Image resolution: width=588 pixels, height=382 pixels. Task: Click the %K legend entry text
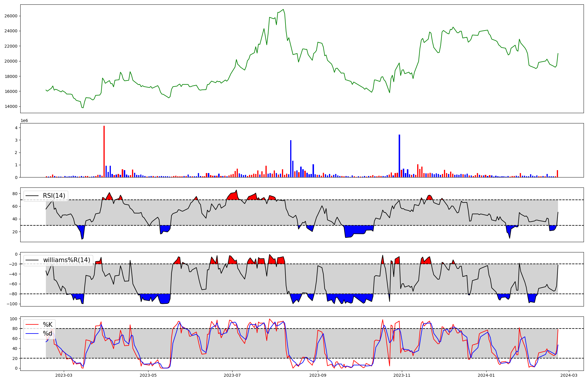click(x=48, y=324)
